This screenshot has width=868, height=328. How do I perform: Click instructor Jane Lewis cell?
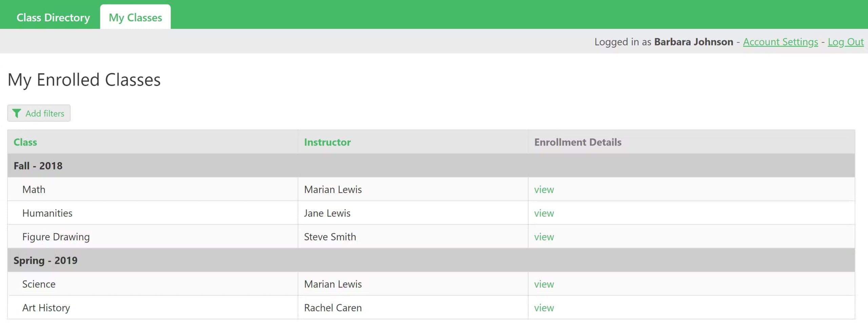coord(327,213)
